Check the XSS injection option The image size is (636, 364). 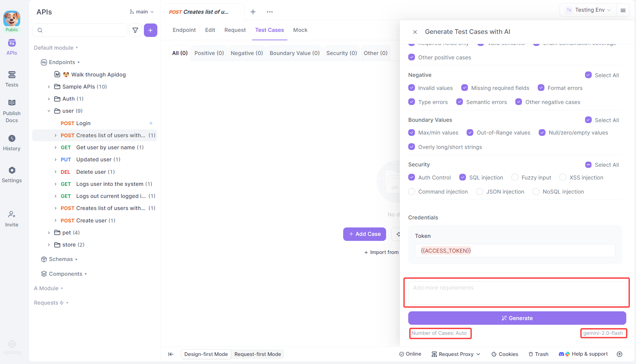[x=563, y=177]
